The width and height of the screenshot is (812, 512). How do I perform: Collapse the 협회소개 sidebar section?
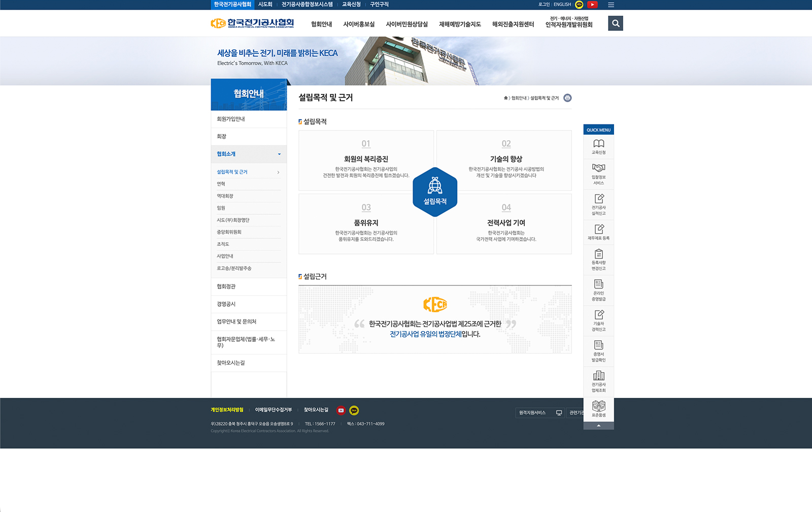(249, 154)
